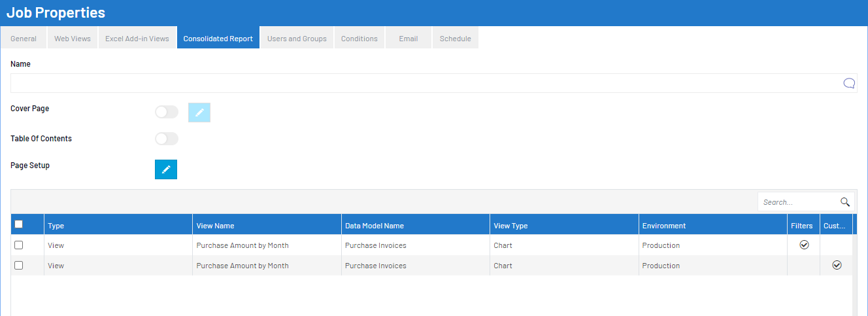Focus the grid Search box
This screenshot has width=868, height=316.
point(797,202)
